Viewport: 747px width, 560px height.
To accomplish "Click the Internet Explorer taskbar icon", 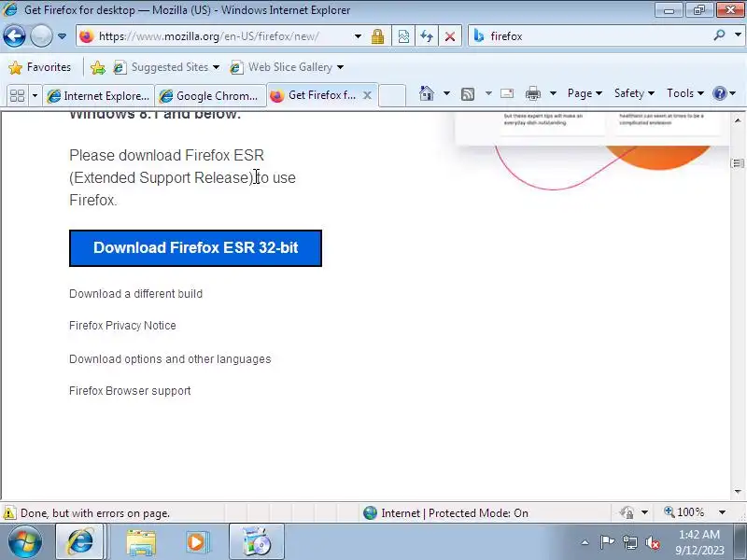I will tap(80, 542).
